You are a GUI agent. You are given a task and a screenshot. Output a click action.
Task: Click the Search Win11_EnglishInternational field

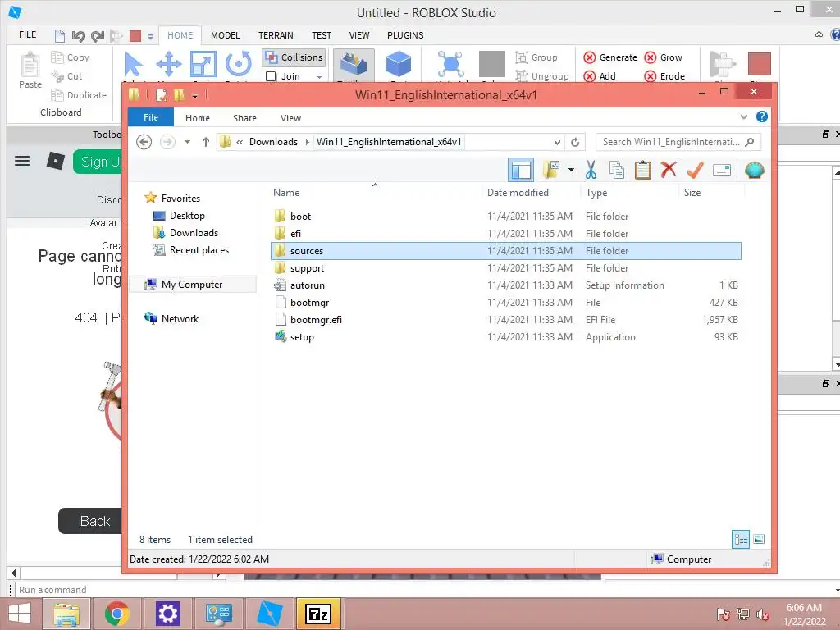pos(678,142)
